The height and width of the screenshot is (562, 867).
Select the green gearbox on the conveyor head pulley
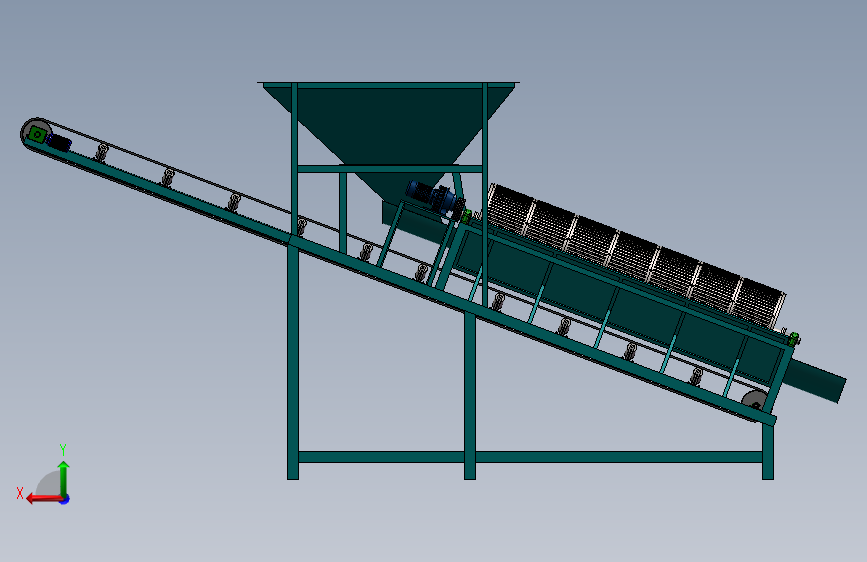click(37, 134)
